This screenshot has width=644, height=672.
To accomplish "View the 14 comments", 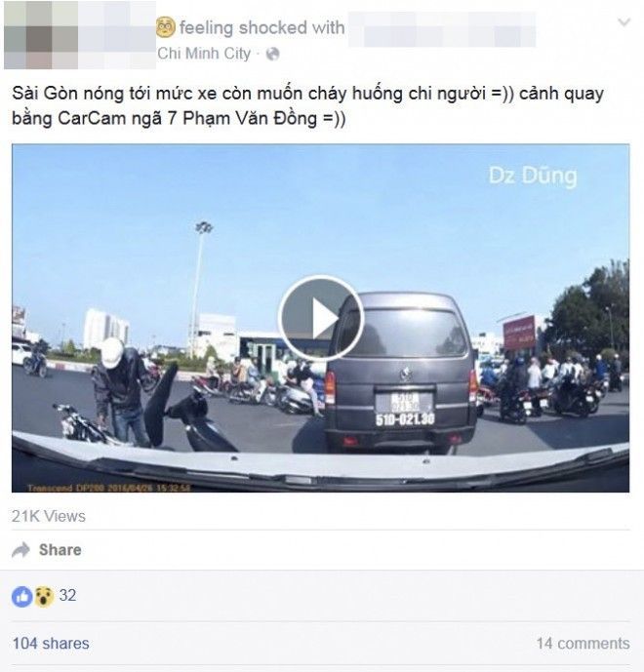I will point(584,644).
